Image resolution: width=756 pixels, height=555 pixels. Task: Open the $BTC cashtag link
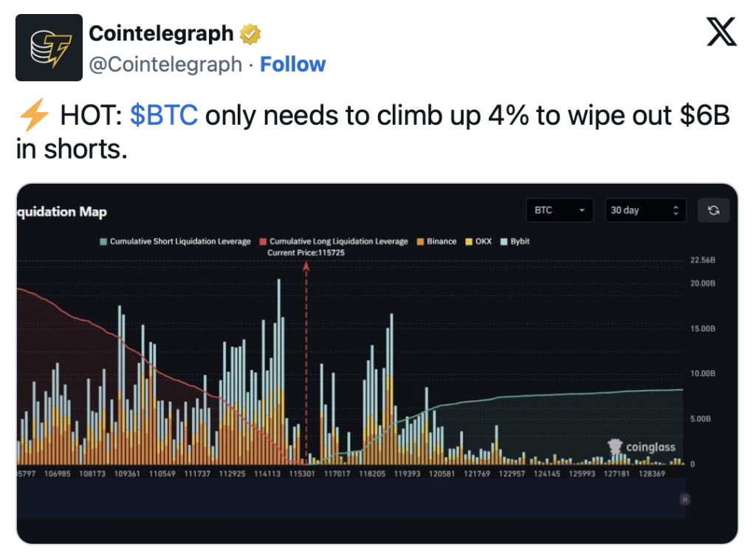164,117
